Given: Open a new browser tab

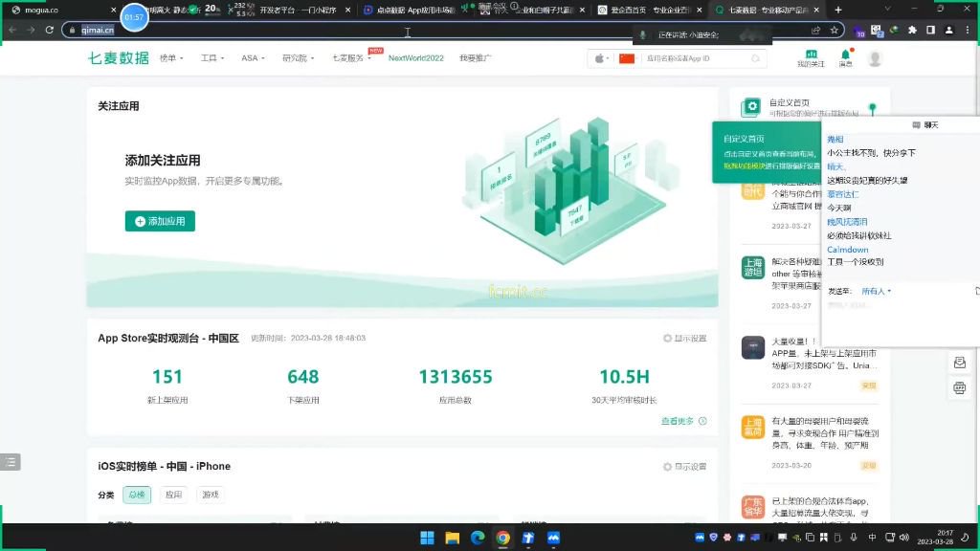Looking at the screenshot, I should coord(838,10).
